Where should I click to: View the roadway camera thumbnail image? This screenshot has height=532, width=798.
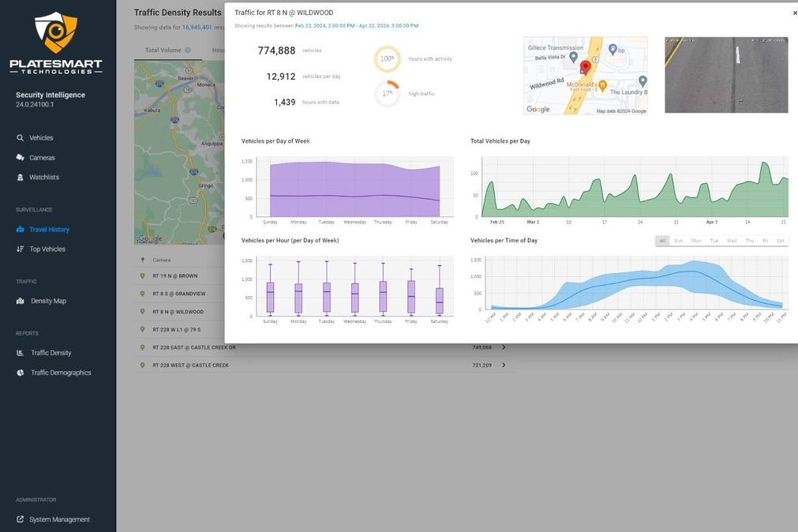click(725, 74)
